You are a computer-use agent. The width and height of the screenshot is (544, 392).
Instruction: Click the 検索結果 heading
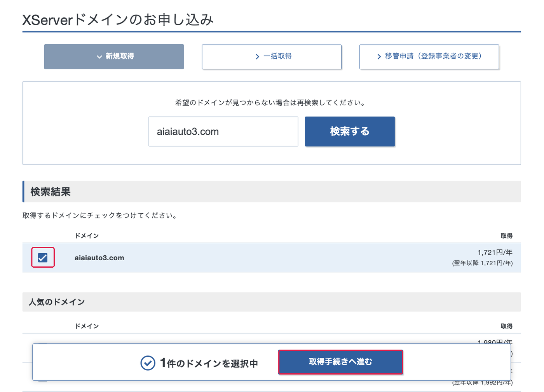coord(51,192)
